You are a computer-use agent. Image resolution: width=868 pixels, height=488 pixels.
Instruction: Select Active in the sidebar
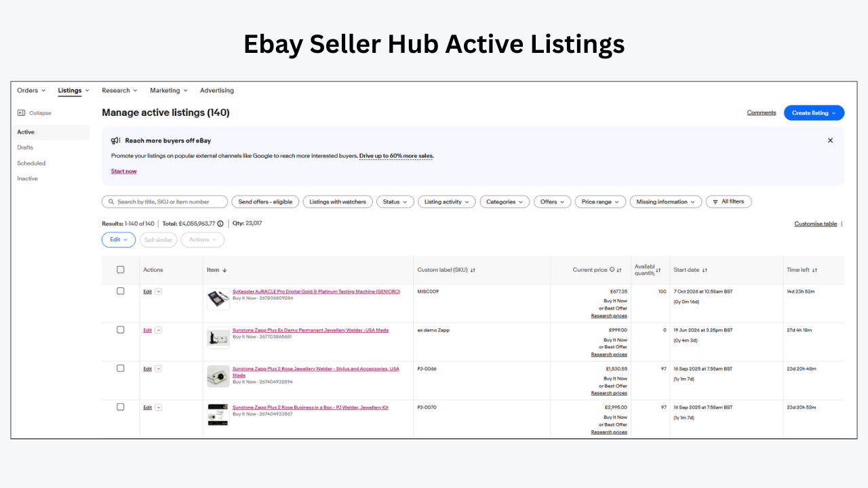(52, 132)
